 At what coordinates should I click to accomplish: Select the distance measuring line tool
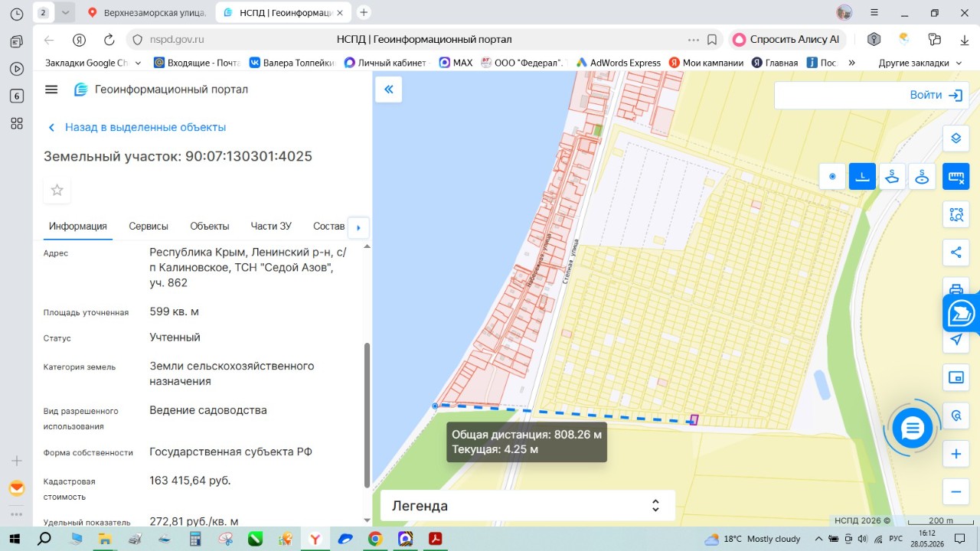862,177
